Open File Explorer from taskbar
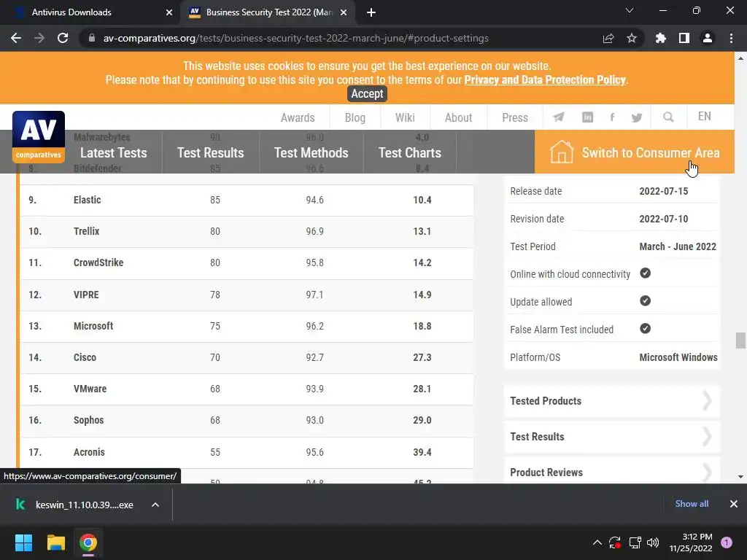747x560 pixels. pos(55,542)
